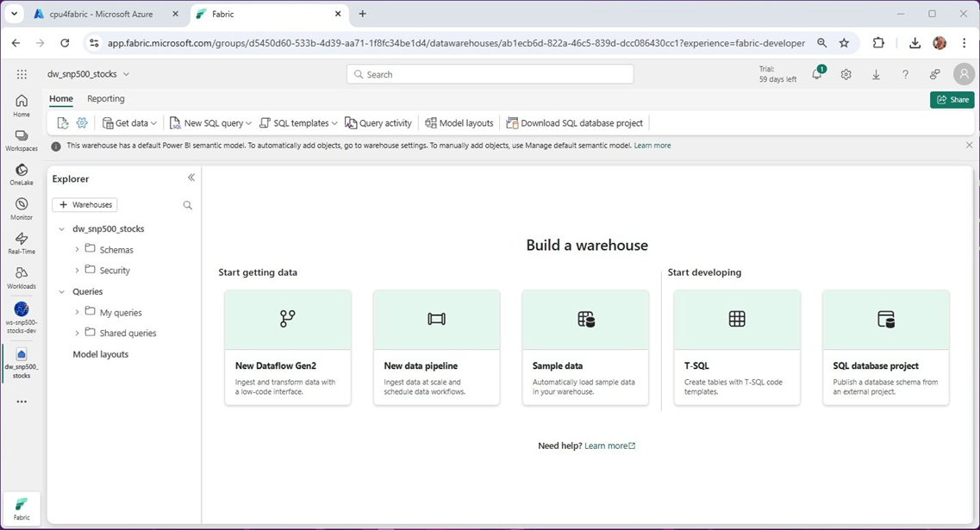Open the help question mark

[905, 74]
